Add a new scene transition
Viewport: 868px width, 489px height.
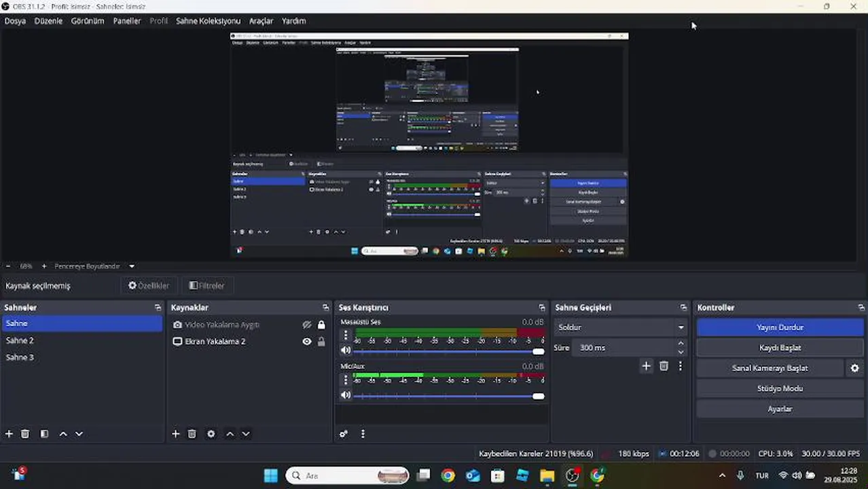(x=646, y=366)
